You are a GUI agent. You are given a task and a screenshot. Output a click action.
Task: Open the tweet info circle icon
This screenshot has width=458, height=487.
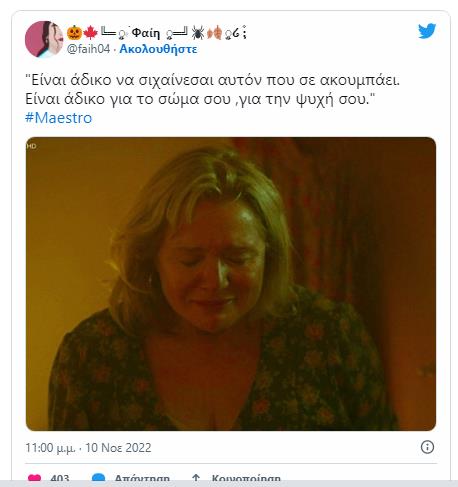click(x=427, y=447)
